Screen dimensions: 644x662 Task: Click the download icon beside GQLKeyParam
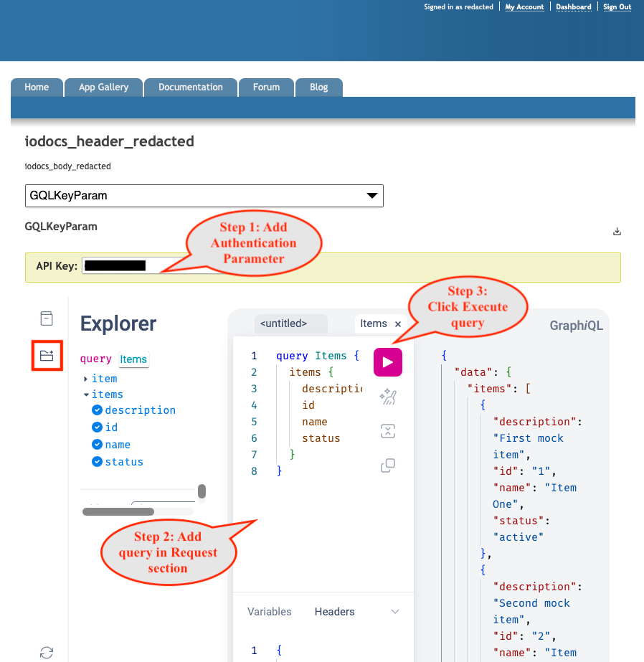coord(617,232)
